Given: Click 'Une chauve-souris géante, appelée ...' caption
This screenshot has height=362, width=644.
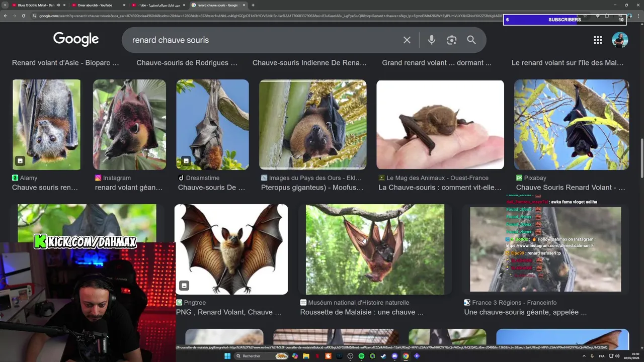Looking at the screenshot, I should (525, 312).
